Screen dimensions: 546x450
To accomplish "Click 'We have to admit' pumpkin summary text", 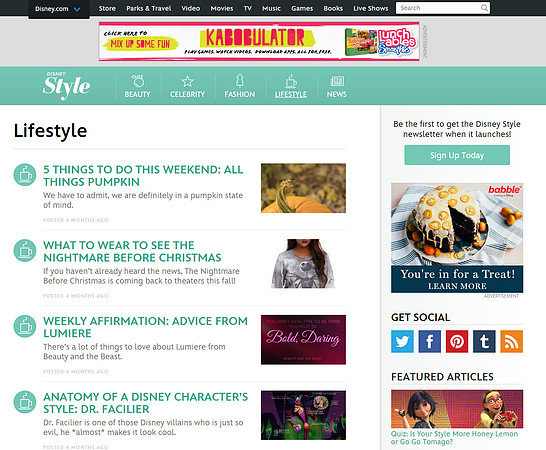I will [x=143, y=200].
